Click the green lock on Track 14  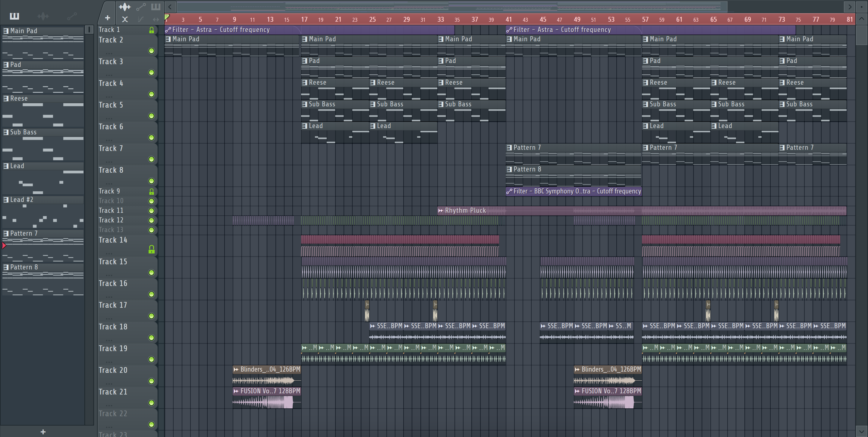(152, 249)
